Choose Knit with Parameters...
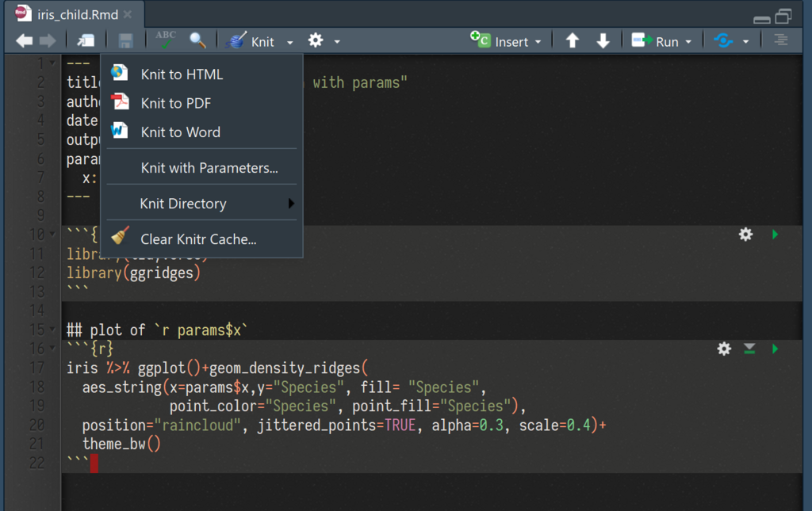This screenshot has width=812, height=511. coord(202,168)
